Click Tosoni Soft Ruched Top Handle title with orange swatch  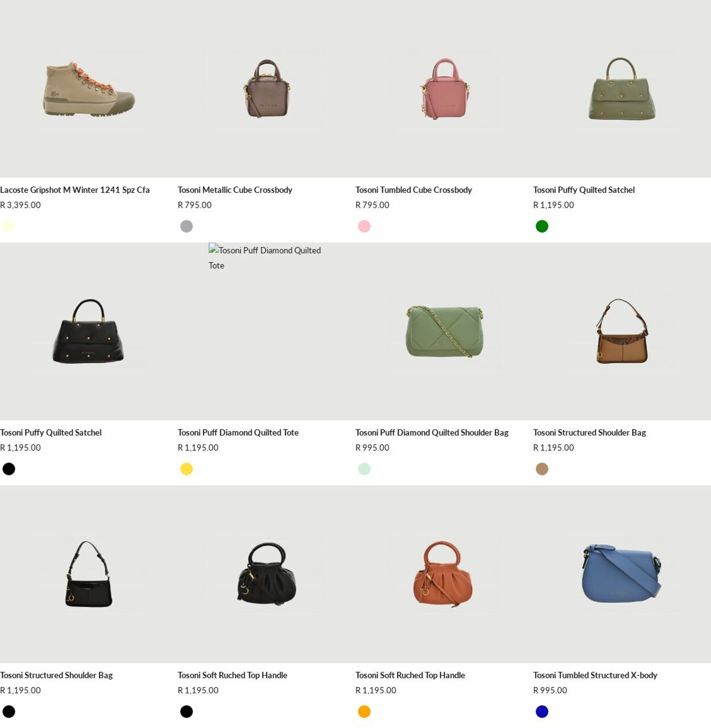click(410, 676)
